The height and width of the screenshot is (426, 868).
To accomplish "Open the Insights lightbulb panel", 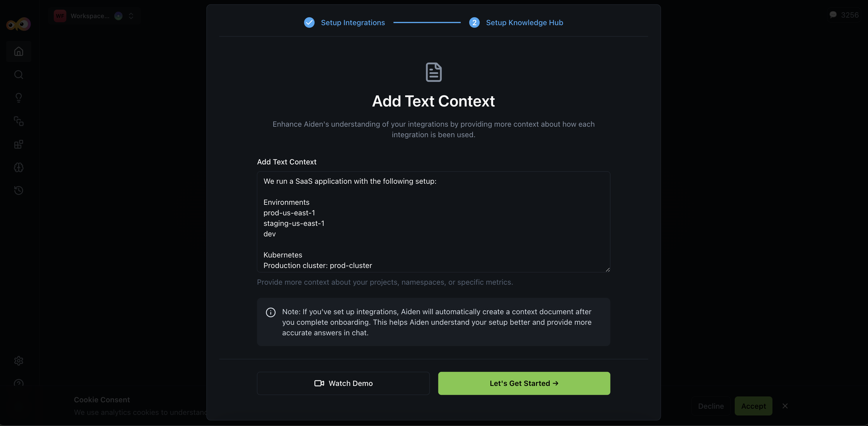I will click(18, 97).
